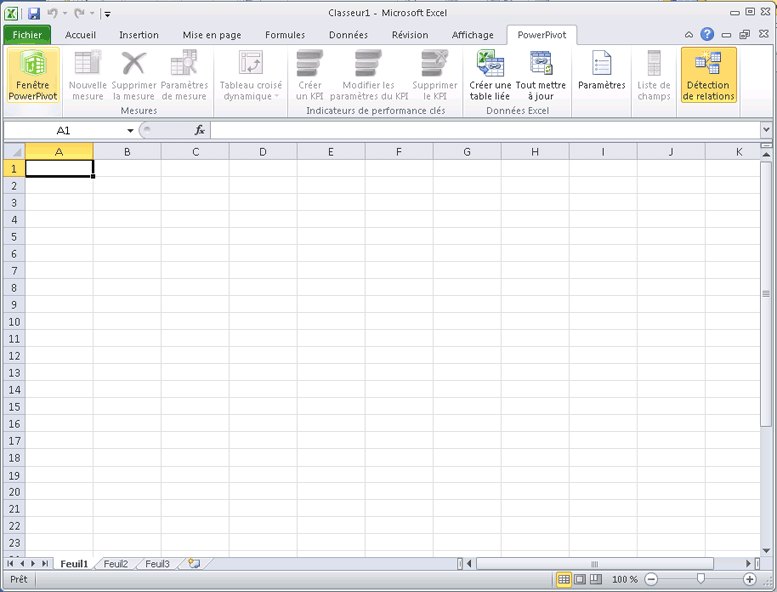Zoom out with the minus button
The image size is (777, 592).
click(651, 579)
